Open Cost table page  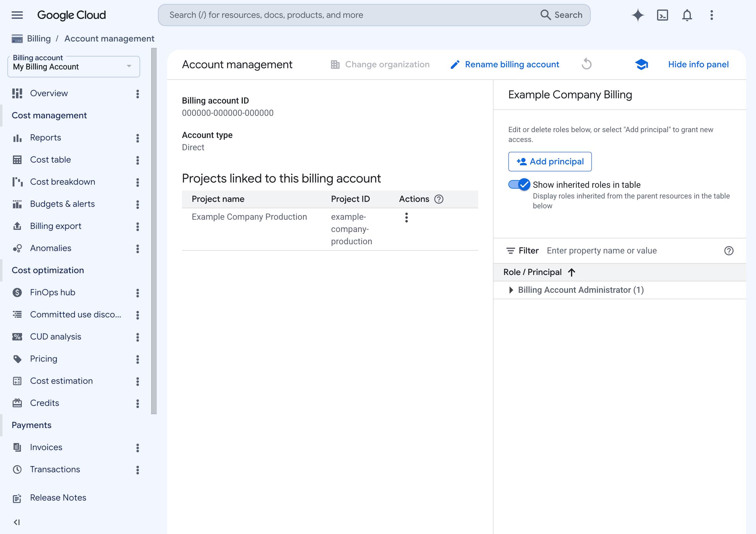pyautogui.click(x=50, y=160)
